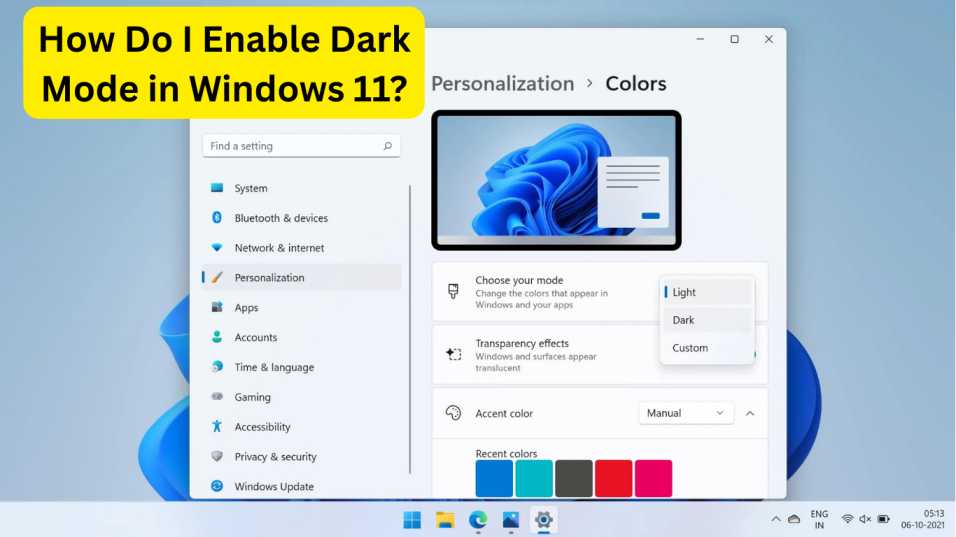Click the Find a setting search box
Image resolution: width=956 pixels, height=537 pixels.
(301, 146)
